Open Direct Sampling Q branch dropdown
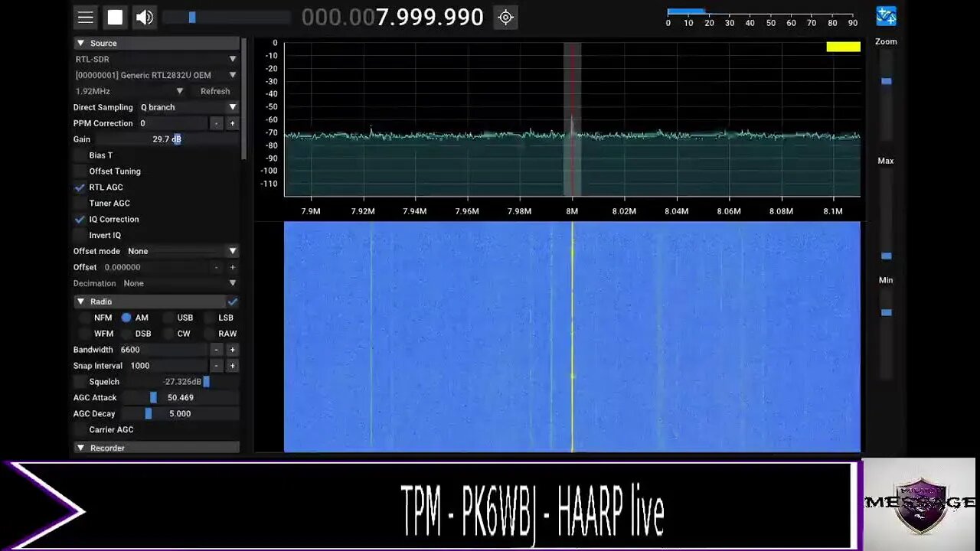Viewport: 980px width, 551px height. pos(188,107)
